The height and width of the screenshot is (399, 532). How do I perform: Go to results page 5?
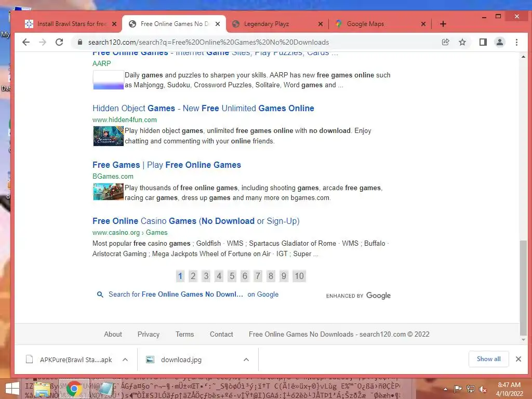(232, 276)
